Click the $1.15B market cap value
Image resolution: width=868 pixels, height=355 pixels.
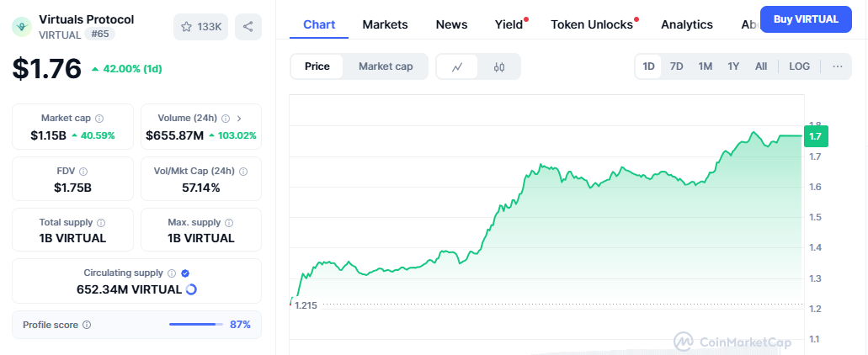(x=48, y=135)
